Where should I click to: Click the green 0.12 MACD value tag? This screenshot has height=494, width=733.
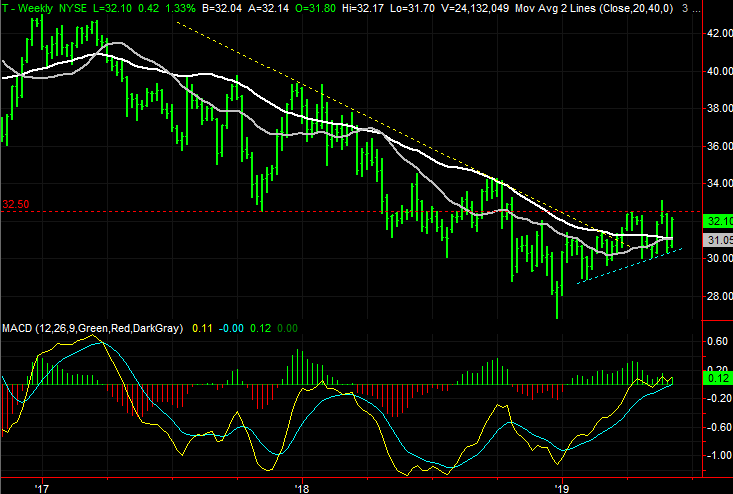click(x=717, y=379)
